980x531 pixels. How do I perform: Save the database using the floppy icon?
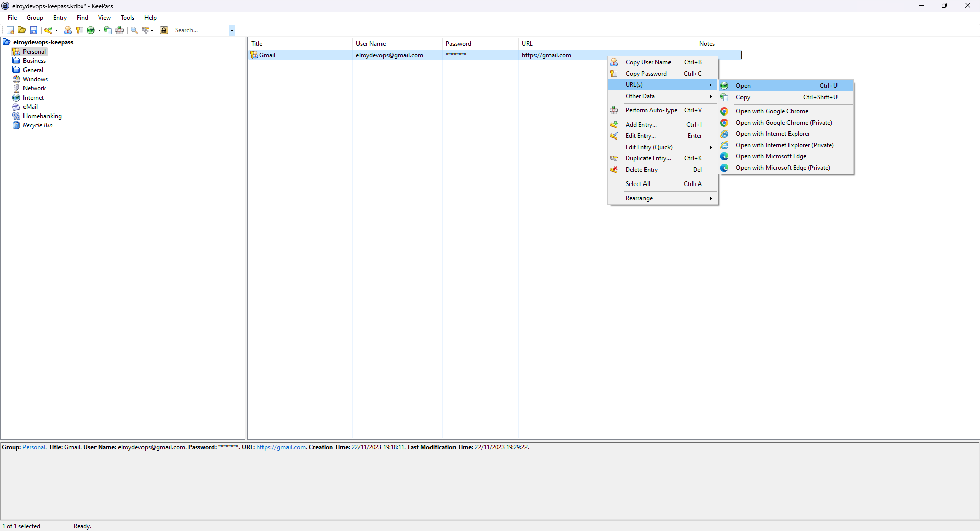coord(34,30)
